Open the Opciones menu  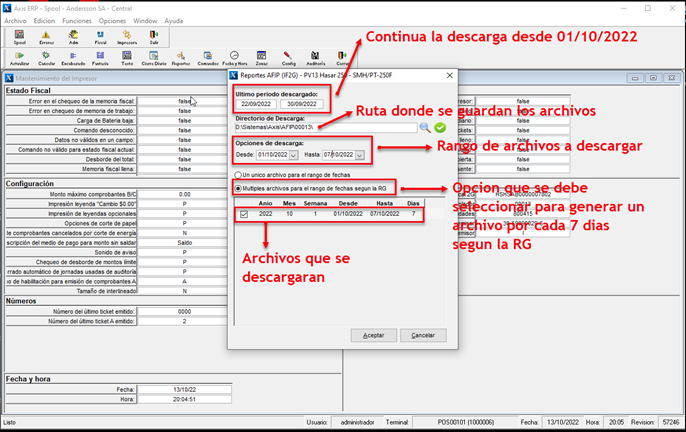(x=112, y=20)
